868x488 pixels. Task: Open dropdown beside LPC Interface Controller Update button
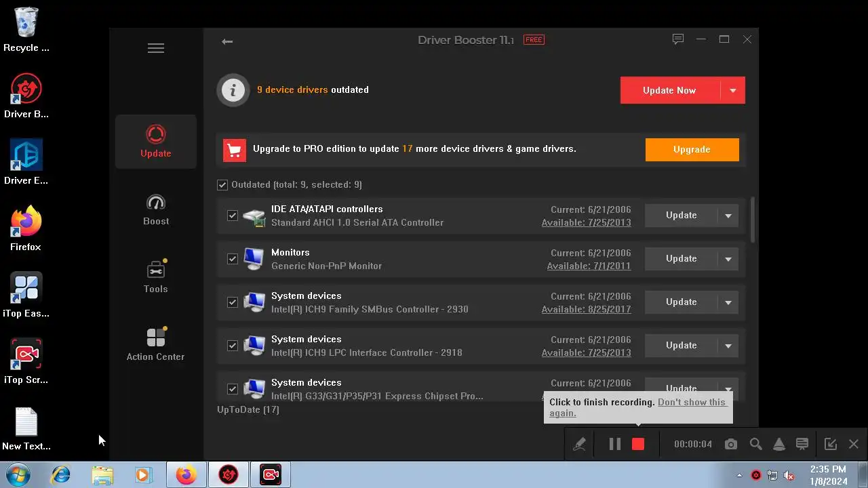[728, 346]
